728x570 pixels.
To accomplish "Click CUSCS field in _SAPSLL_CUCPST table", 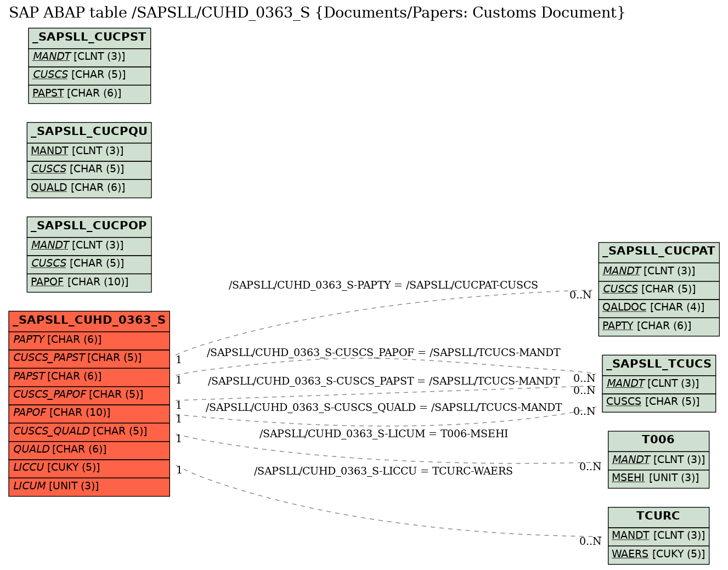I will [x=89, y=76].
